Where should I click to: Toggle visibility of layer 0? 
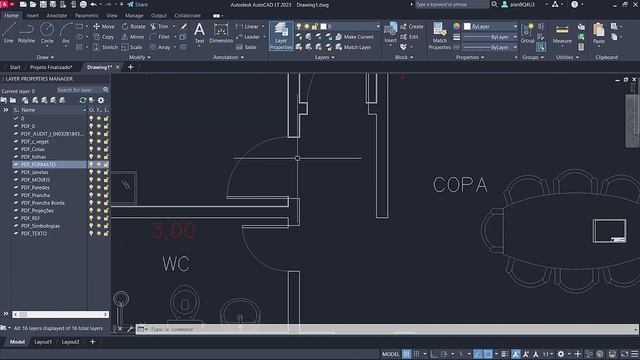(x=91, y=118)
